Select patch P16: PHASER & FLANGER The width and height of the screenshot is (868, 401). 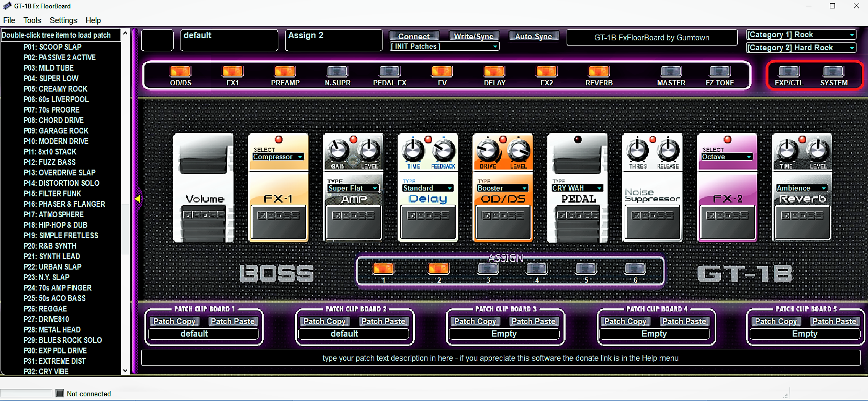point(64,204)
